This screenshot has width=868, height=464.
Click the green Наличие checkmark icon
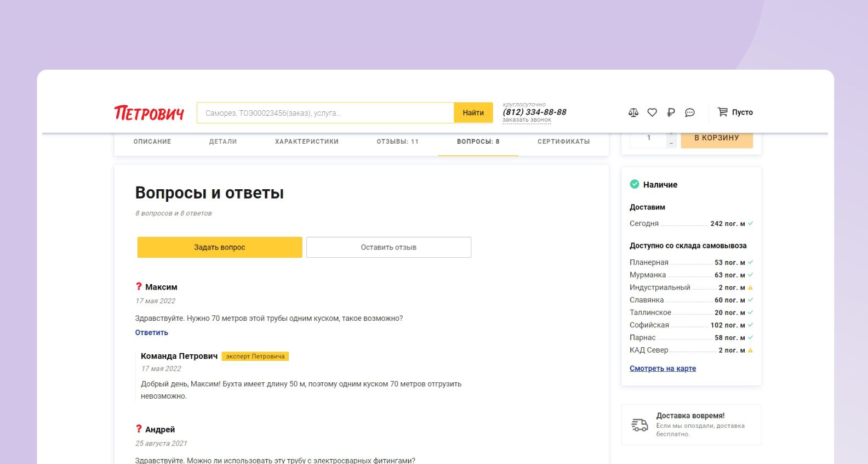635,184
